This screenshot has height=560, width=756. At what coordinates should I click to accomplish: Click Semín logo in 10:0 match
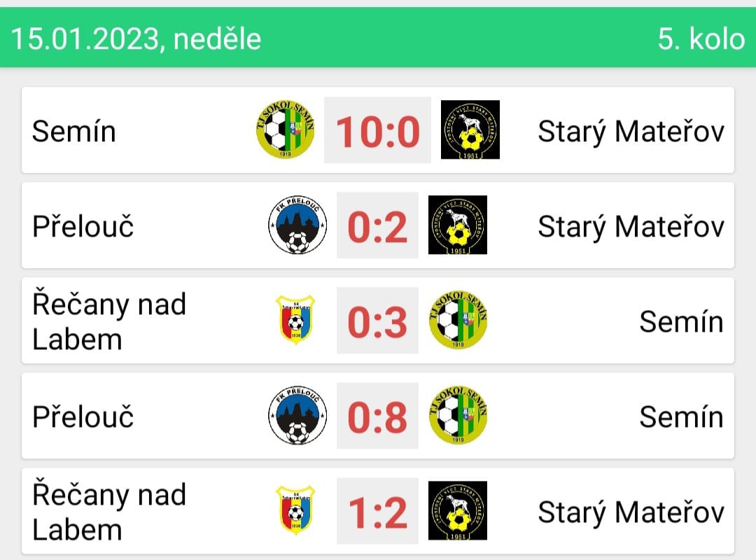coord(286,129)
